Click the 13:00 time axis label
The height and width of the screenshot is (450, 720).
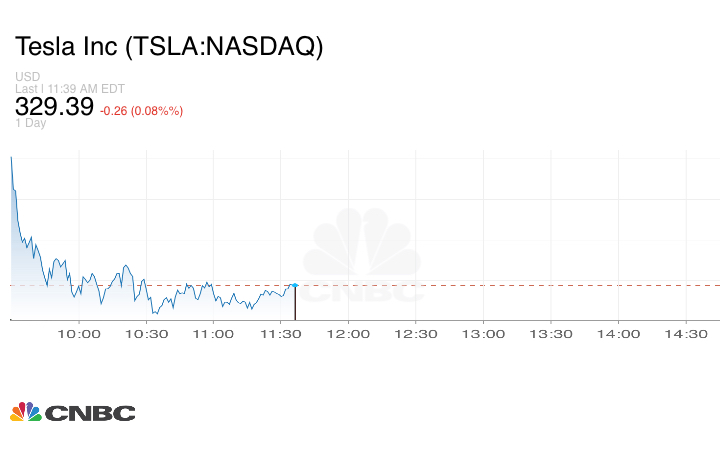[x=484, y=334]
